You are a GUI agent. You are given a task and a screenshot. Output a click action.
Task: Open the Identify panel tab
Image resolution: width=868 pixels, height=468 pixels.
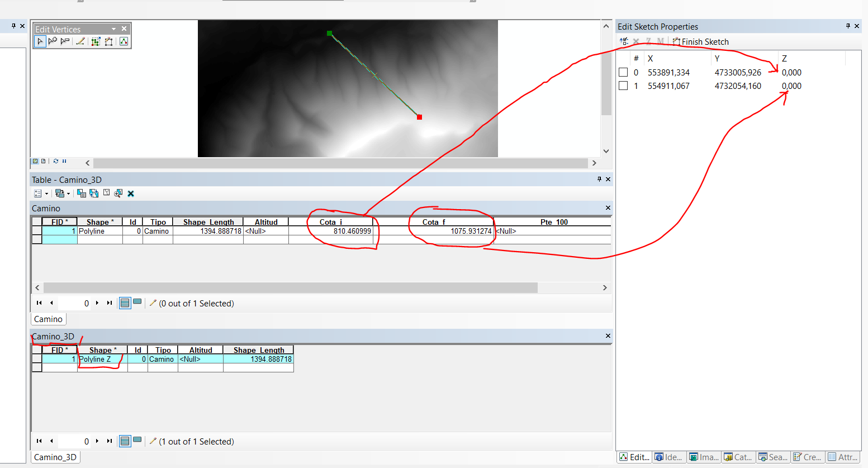[x=669, y=457]
